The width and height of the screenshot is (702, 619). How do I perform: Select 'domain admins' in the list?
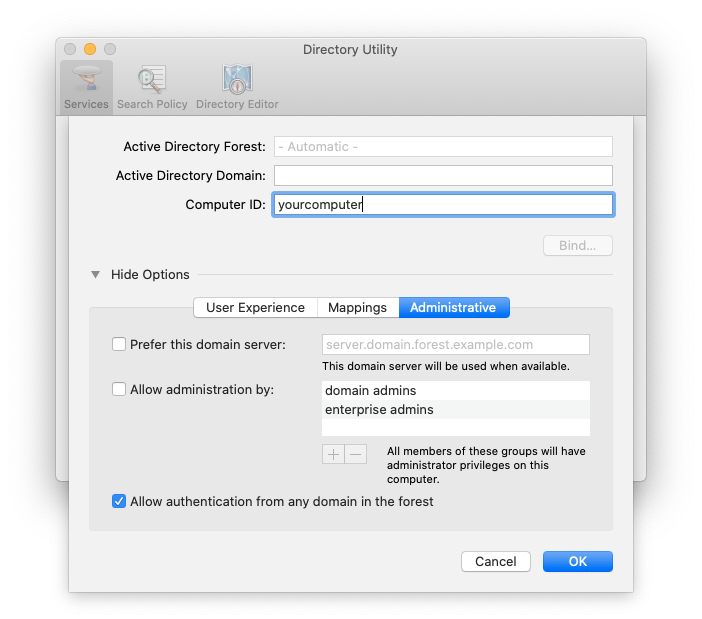[456, 390]
